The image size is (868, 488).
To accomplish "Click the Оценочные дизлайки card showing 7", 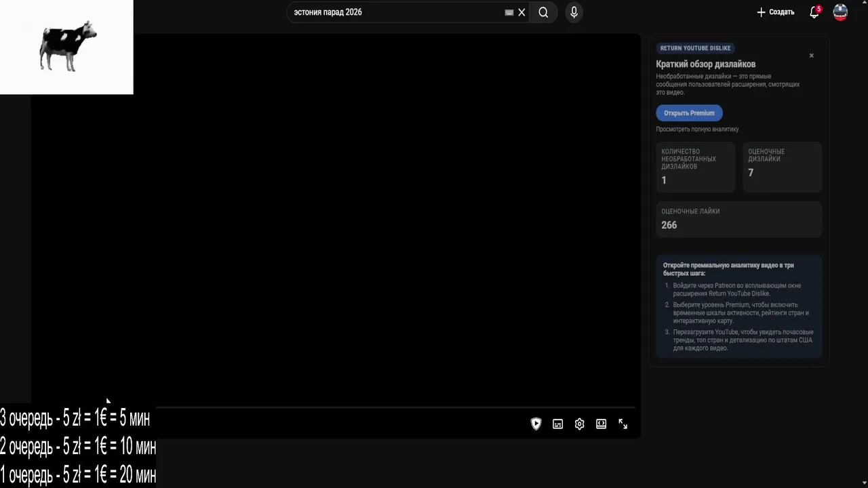I will point(783,167).
